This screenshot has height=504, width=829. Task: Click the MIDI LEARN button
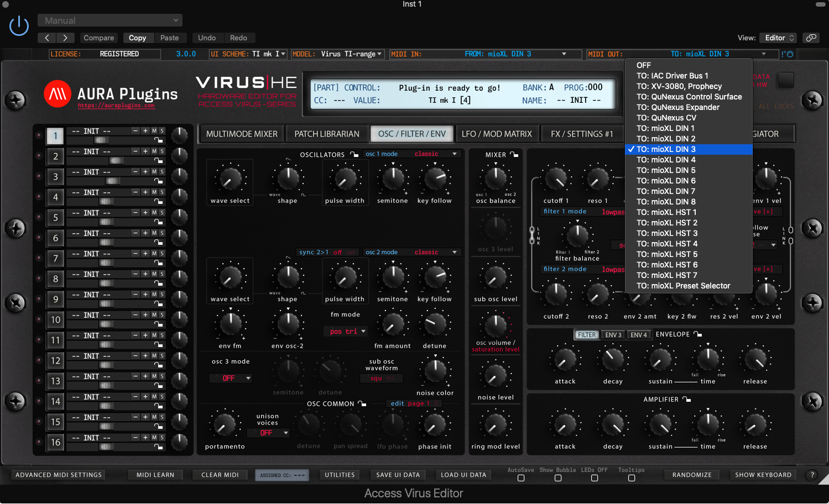[155, 475]
